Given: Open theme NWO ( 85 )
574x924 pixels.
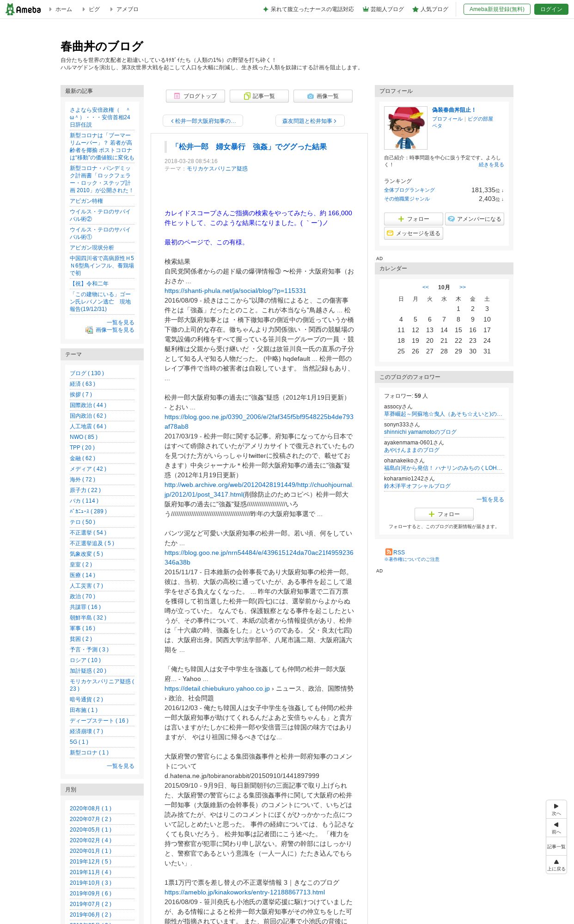Looking at the screenshot, I should tap(84, 437).
